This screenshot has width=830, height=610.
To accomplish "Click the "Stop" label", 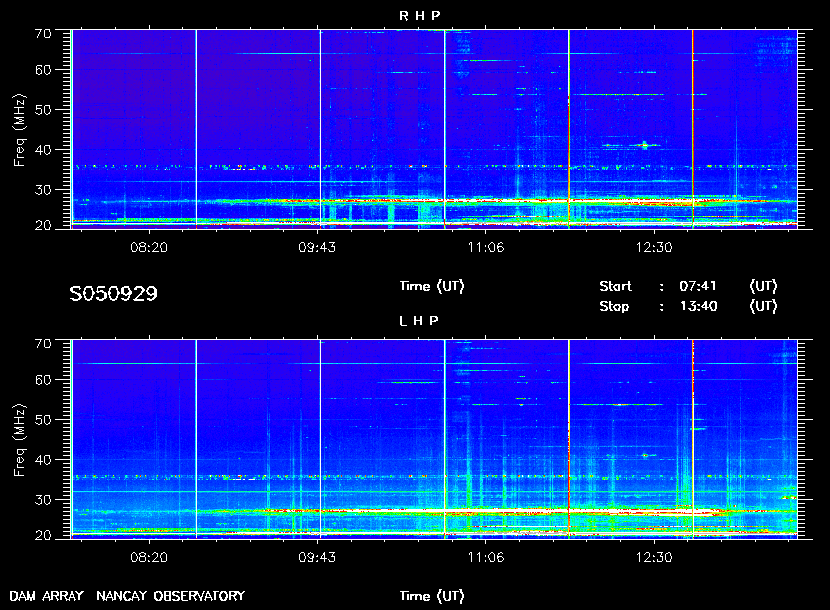I will (x=614, y=307).
